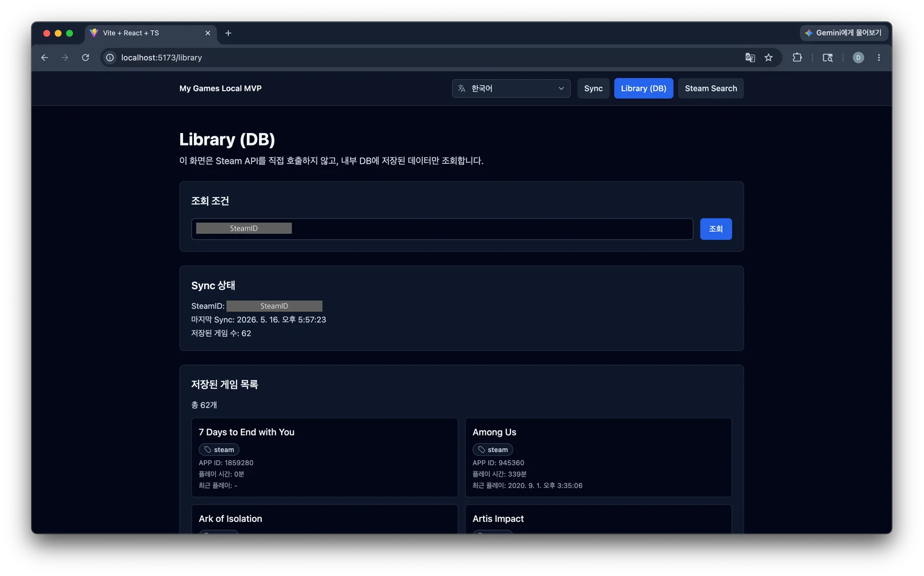The image size is (924, 576).
Task: Select the Library (DB) nav button
Action: (643, 88)
